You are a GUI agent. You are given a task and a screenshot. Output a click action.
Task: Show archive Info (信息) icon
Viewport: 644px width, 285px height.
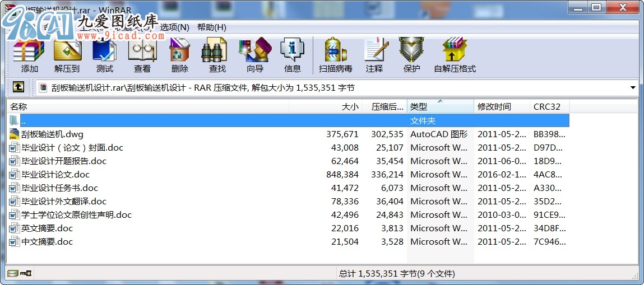pyautogui.click(x=292, y=55)
